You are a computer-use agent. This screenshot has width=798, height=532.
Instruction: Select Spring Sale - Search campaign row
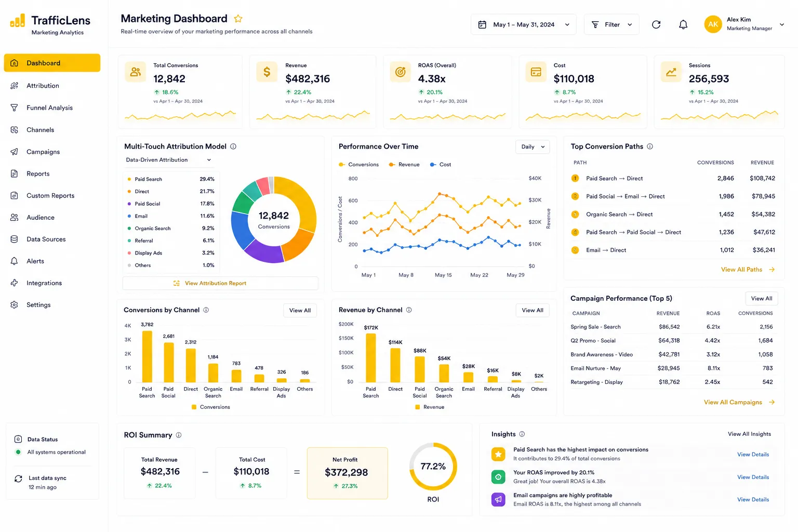672,327
